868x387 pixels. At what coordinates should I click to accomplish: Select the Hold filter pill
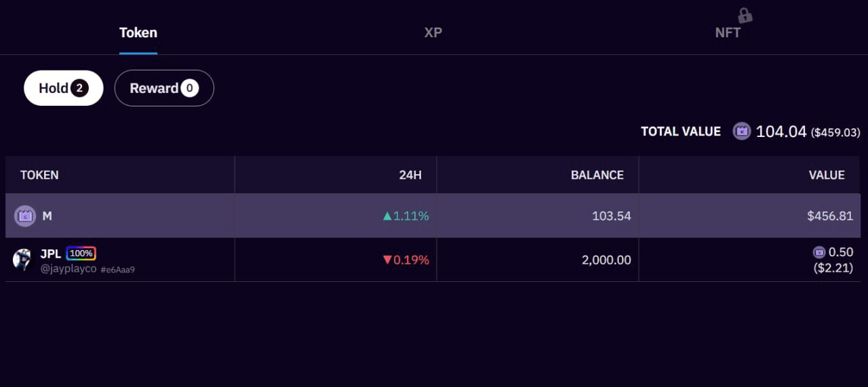pyautogui.click(x=63, y=88)
